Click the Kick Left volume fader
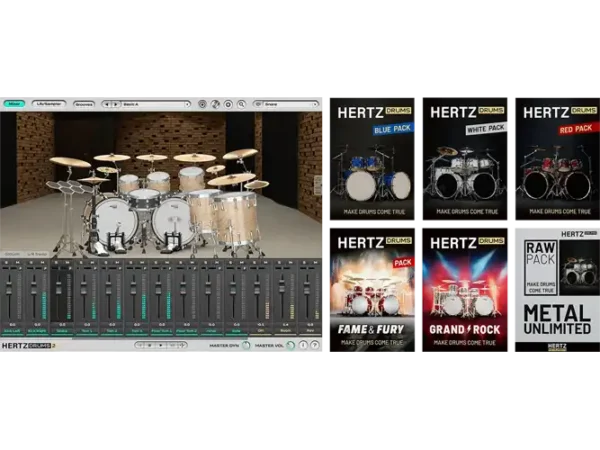This screenshot has height=450, width=600. [x=9, y=287]
